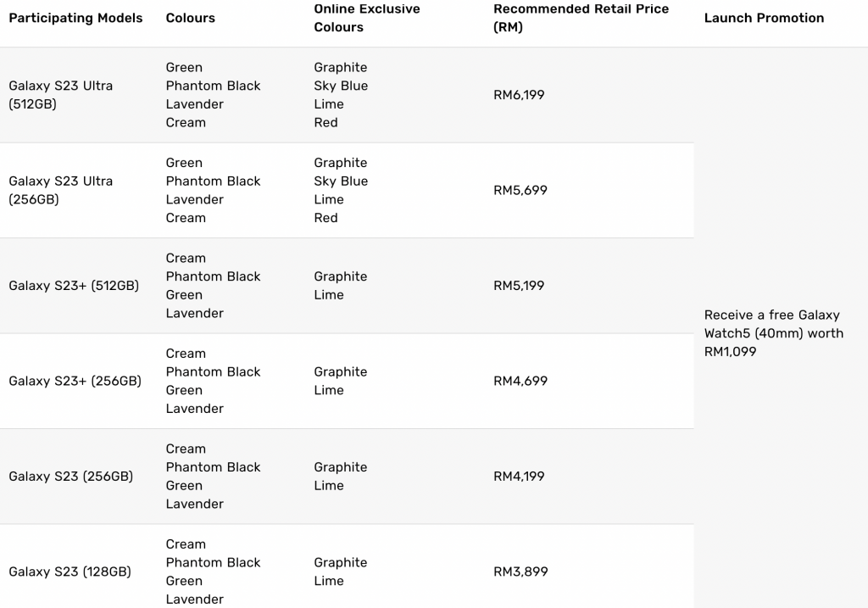Select the Galaxy S23+ (256GB) model cell
Image resolution: width=868 pixels, height=608 pixels.
pos(75,381)
